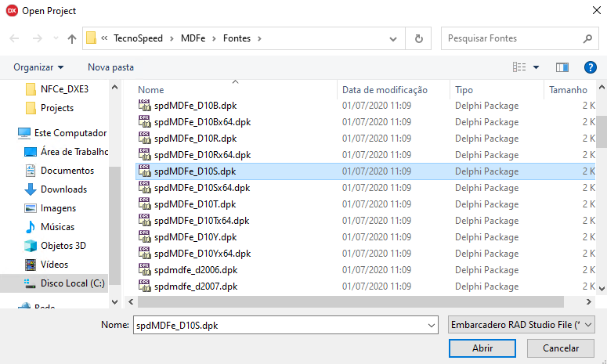Select Músicas in navigation pane

pyautogui.click(x=49, y=227)
